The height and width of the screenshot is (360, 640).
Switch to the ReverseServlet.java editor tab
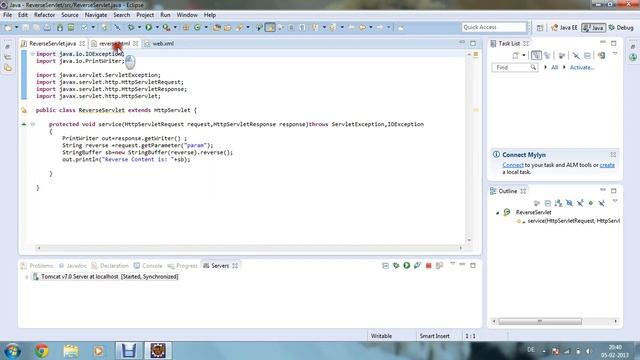tap(53, 43)
